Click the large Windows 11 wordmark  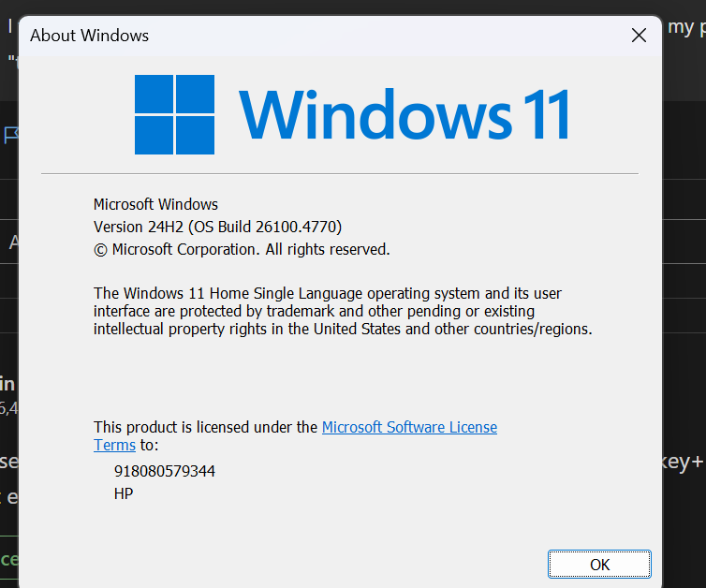pyautogui.click(x=404, y=114)
